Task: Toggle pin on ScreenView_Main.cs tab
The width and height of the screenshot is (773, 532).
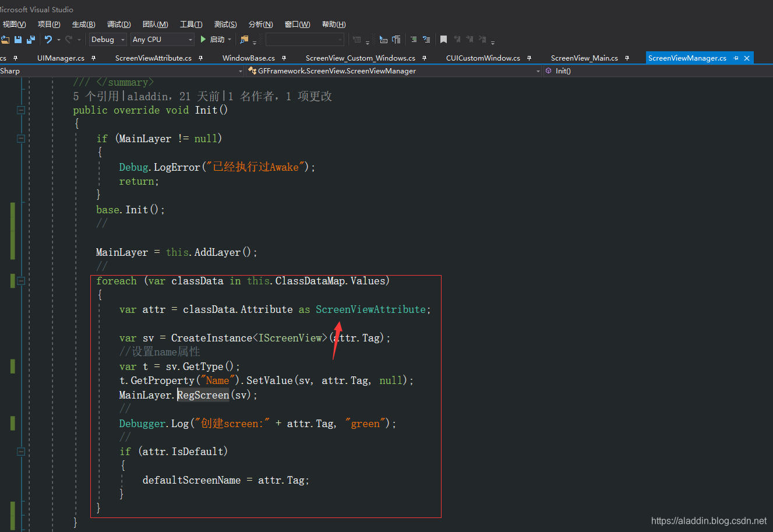Action: coord(627,58)
